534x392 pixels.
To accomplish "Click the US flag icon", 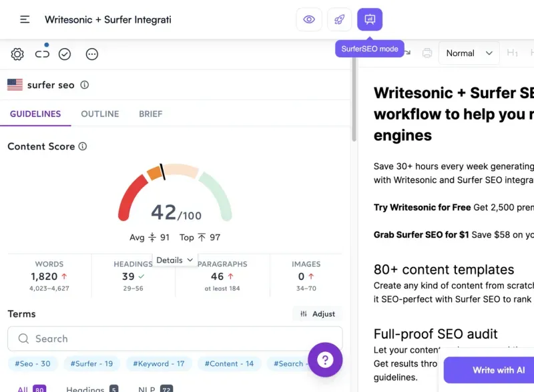I will 15,84.
